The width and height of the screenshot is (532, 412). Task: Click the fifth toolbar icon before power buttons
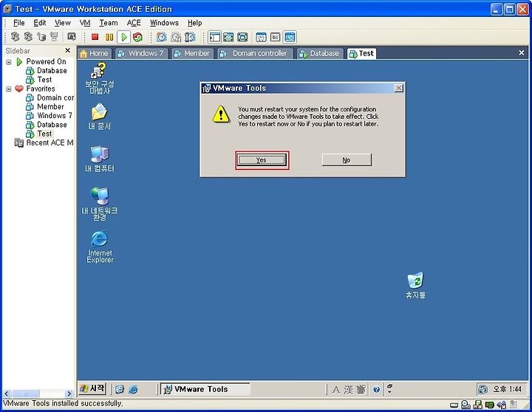71,36
